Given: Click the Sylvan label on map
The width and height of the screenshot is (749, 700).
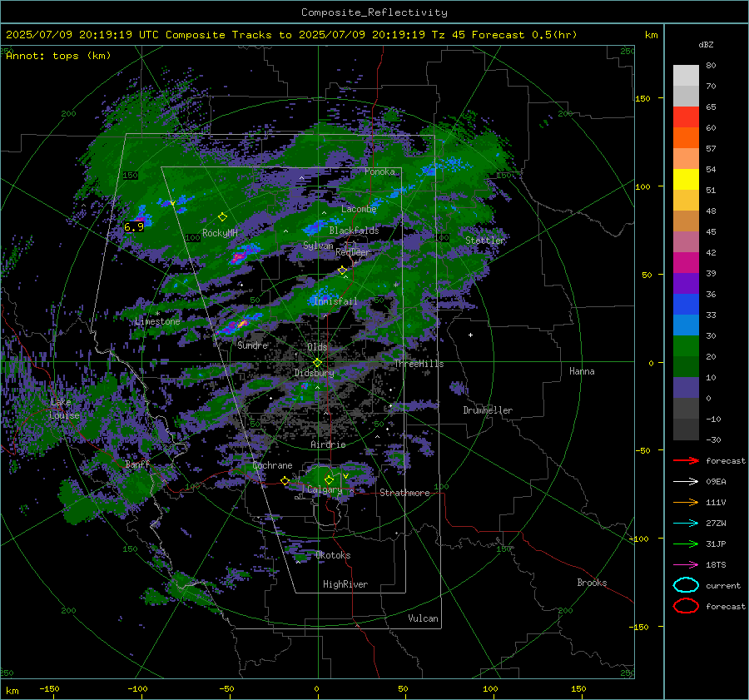Looking at the screenshot, I should coord(318,246).
